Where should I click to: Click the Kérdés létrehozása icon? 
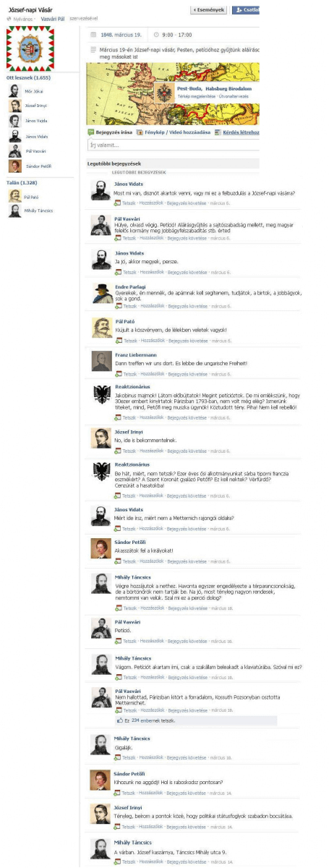pyautogui.click(x=218, y=132)
